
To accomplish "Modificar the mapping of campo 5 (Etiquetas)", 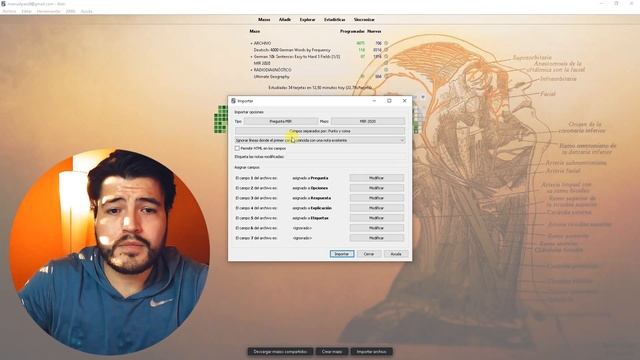I will [376, 218].
